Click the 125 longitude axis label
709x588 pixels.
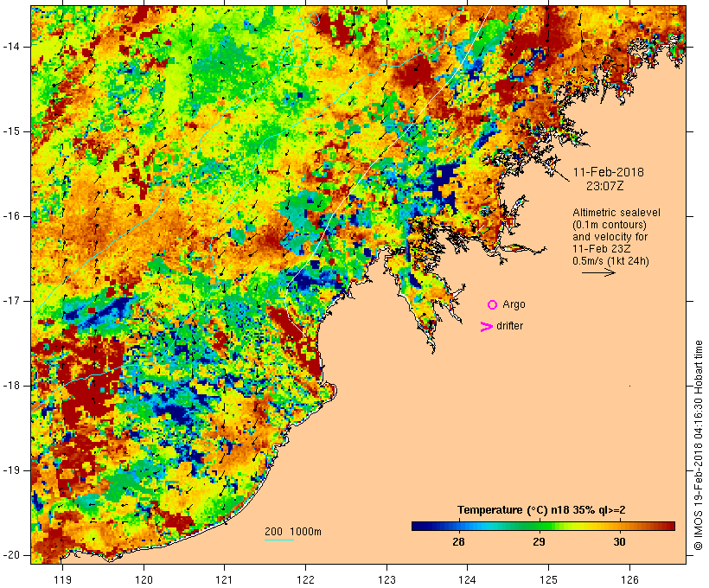click(548, 580)
